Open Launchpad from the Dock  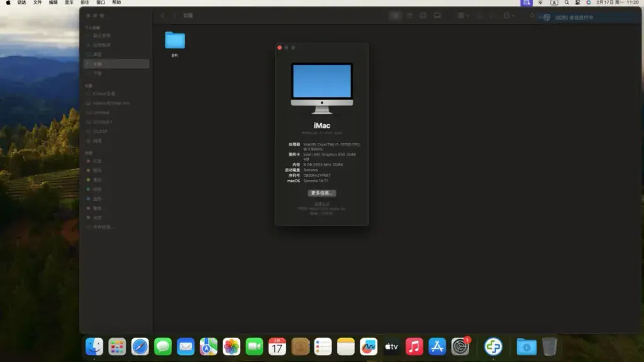point(117,346)
